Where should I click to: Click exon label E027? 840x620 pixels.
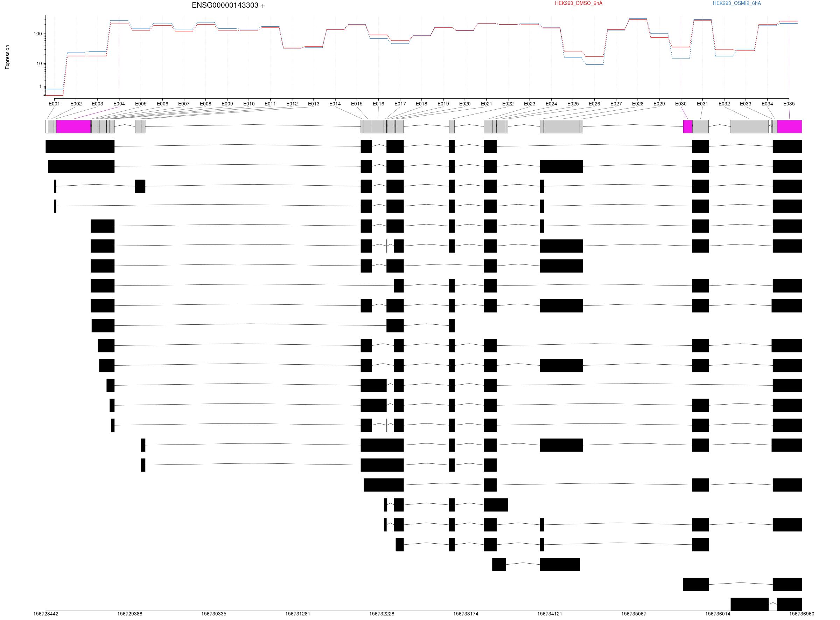[616, 104]
